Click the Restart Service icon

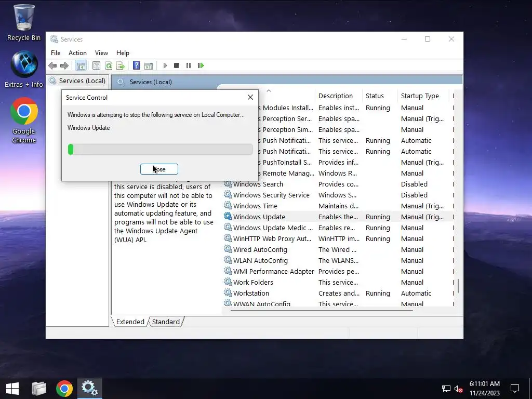pyautogui.click(x=201, y=65)
